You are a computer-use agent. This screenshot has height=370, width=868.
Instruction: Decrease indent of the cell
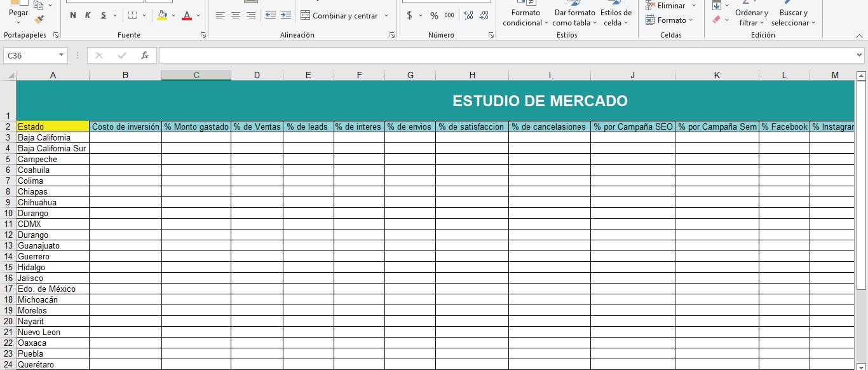[270, 15]
